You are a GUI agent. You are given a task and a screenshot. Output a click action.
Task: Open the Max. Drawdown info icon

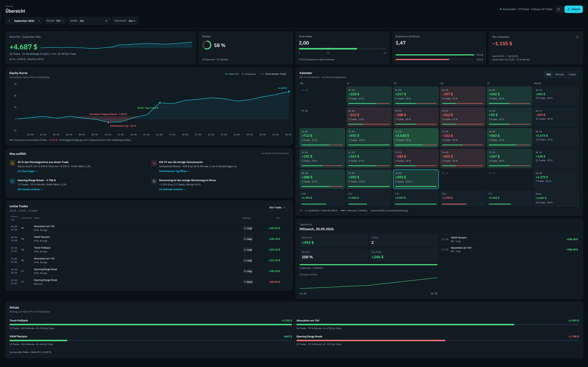pyautogui.click(x=577, y=37)
